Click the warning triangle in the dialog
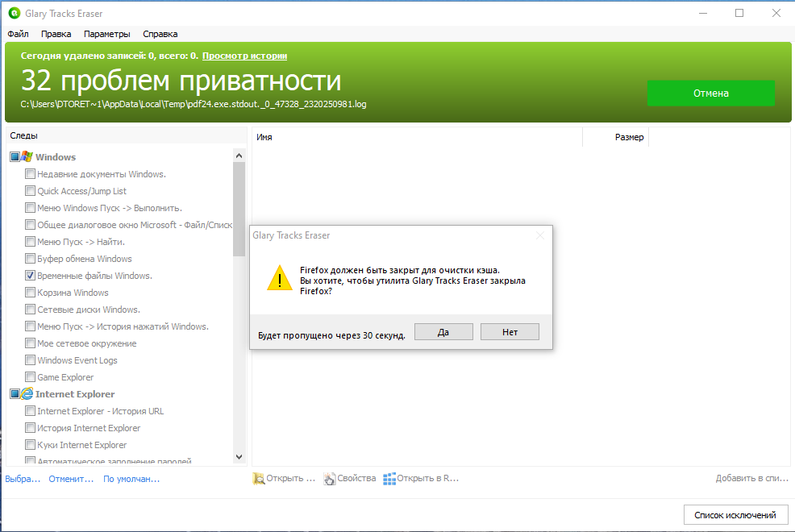This screenshot has height=532, width=795. click(x=279, y=278)
